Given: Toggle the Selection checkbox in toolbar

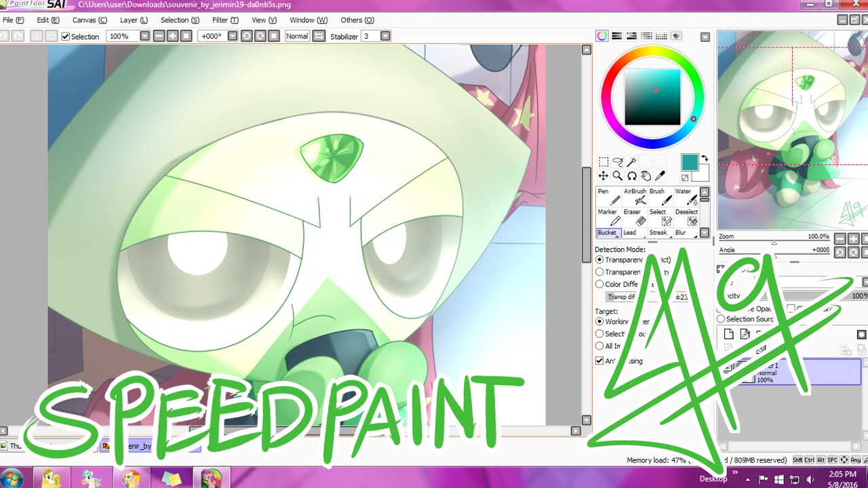Looking at the screenshot, I should (66, 37).
